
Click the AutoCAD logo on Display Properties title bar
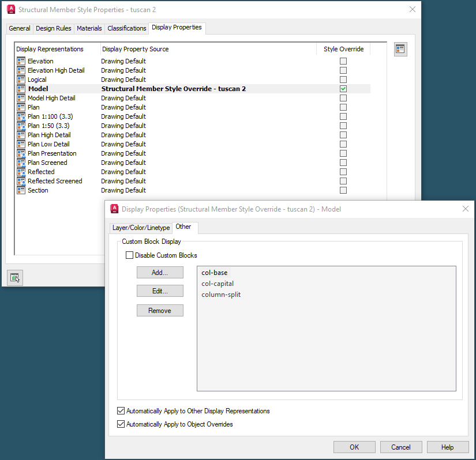click(114, 208)
